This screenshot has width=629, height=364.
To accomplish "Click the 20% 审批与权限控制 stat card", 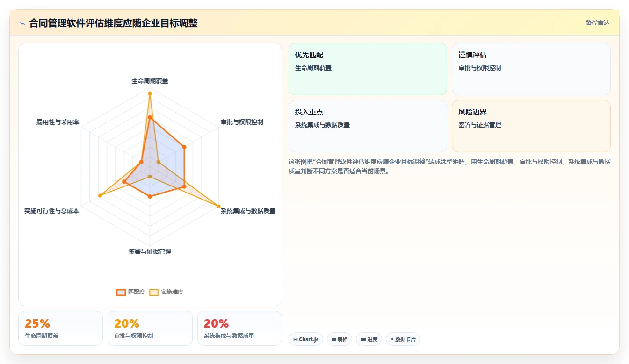I will coord(150,328).
